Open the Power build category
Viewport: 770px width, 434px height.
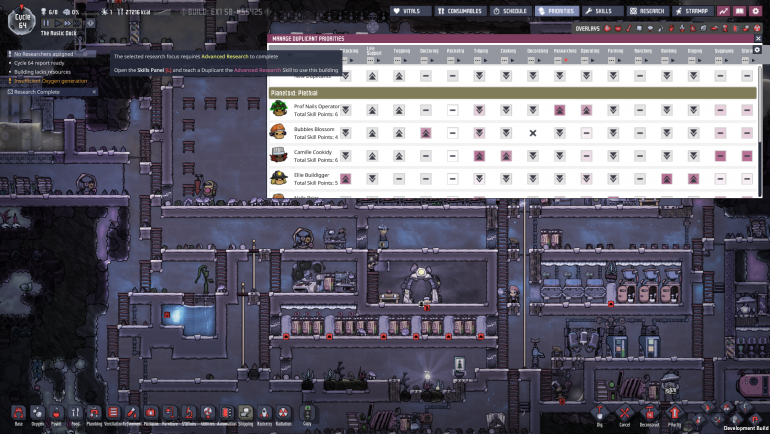pyautogui.click(x=56, y=413)
